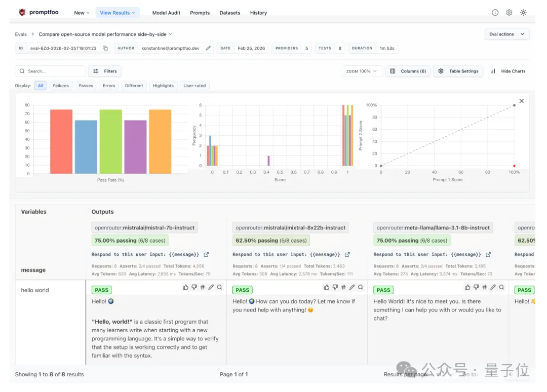Click the pencil icon to edit author

click(x=208, y=48)
